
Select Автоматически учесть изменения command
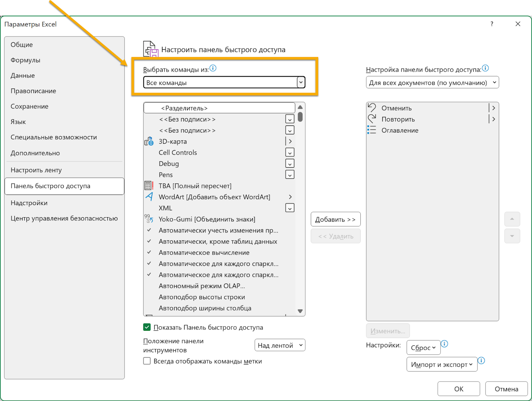[219, 230]
